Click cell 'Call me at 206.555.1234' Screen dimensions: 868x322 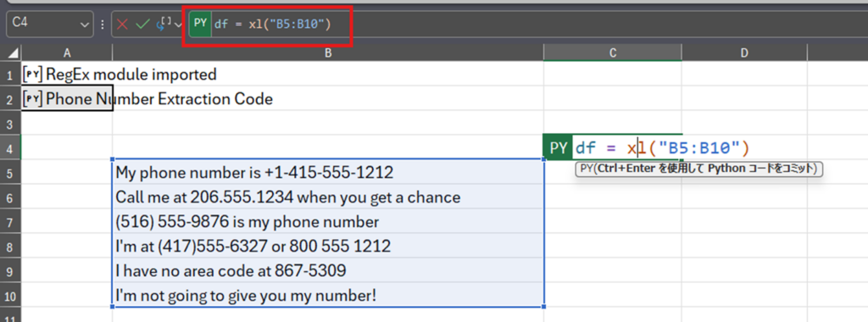(328, 197)
